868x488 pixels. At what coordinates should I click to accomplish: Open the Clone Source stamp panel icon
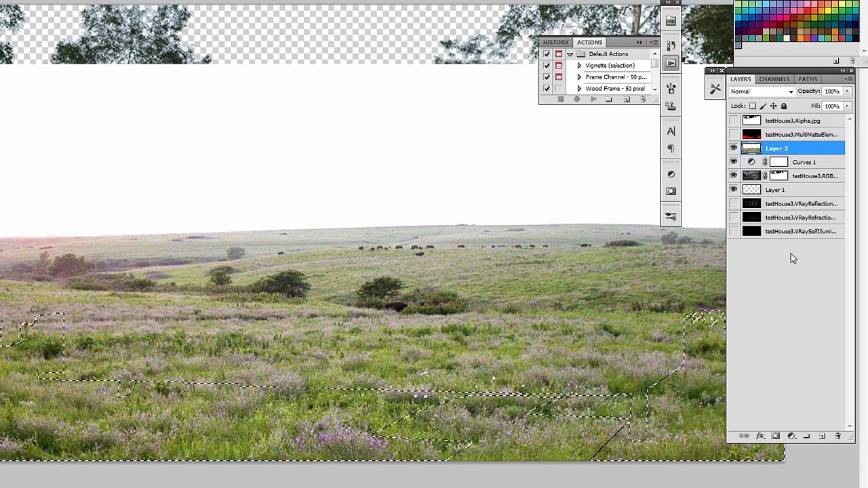coord(671,106)
